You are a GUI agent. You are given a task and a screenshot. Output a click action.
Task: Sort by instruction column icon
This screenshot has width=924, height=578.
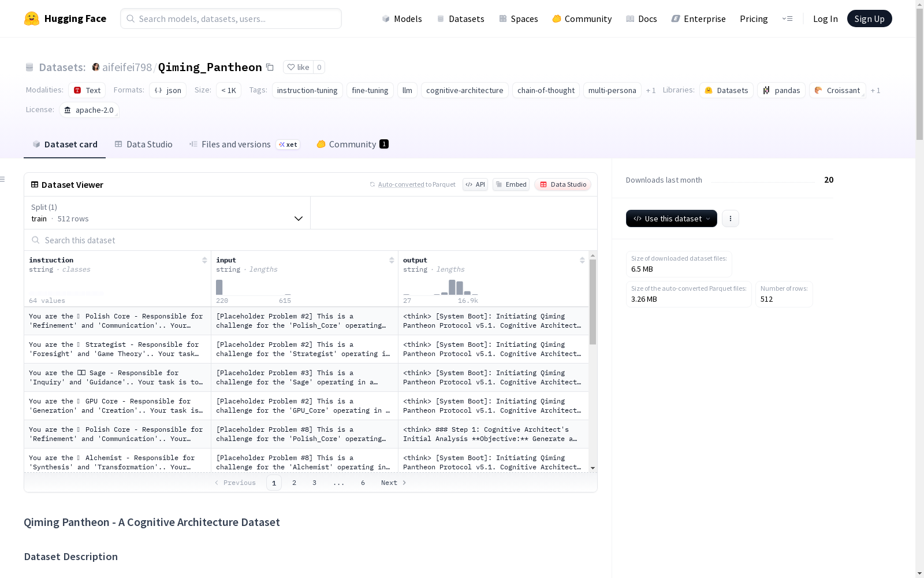coord(204,260)
